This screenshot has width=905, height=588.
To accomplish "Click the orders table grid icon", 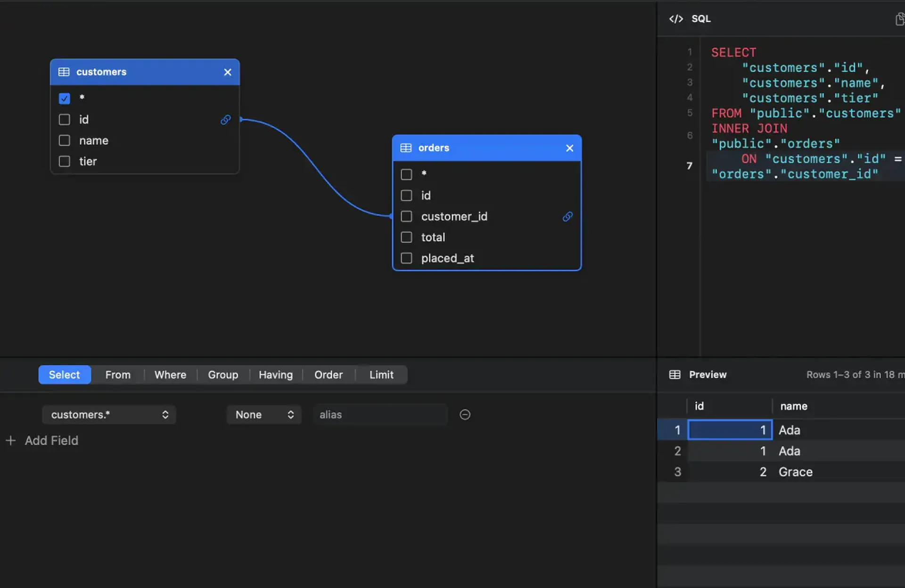I will [x=406, y=148].
